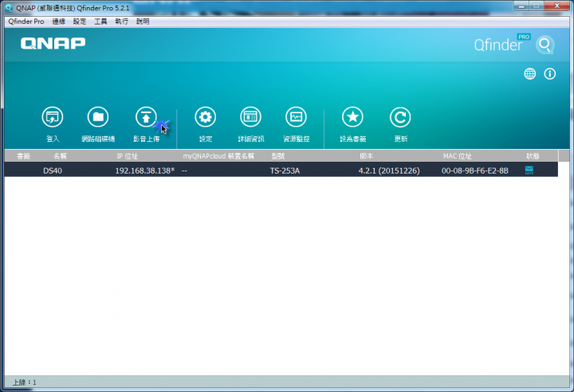
Task: Open Resource Monitor (資源監控) icon
Action: click(296, 117)
